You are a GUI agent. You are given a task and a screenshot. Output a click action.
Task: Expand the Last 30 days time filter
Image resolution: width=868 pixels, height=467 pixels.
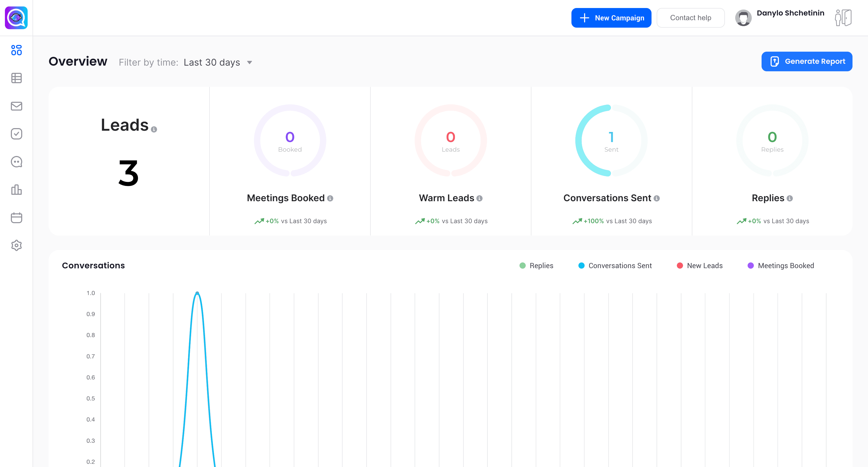[212, 62]
